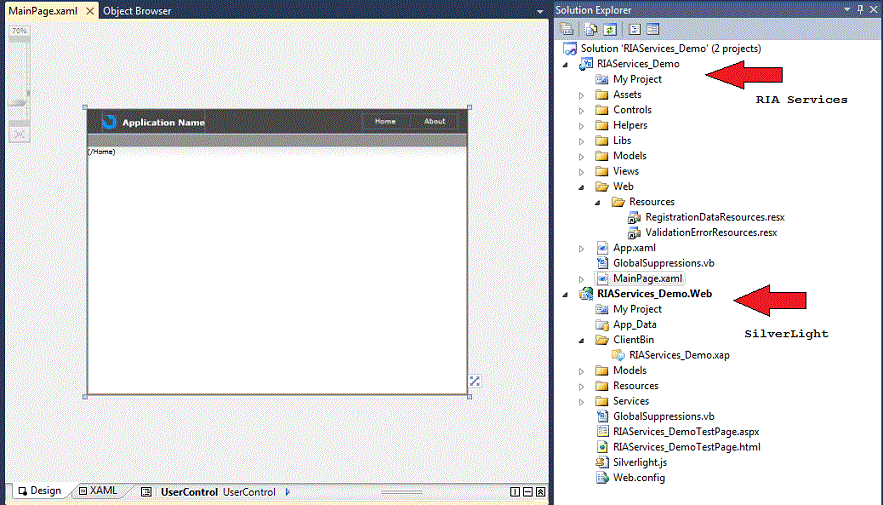The image size is (883, 505).
Task: Click the View Designer toolbar icon
Action: (653, 29)
